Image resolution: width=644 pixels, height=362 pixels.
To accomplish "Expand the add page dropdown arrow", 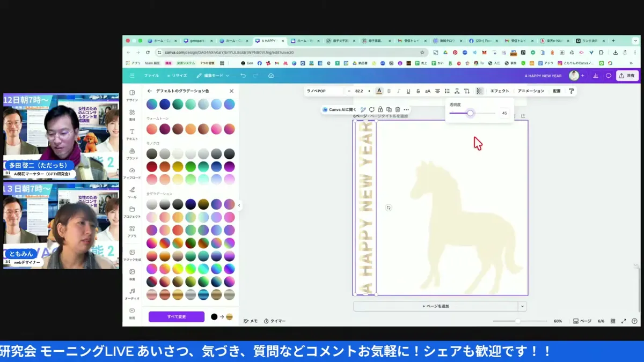I will tap(522, 306).
